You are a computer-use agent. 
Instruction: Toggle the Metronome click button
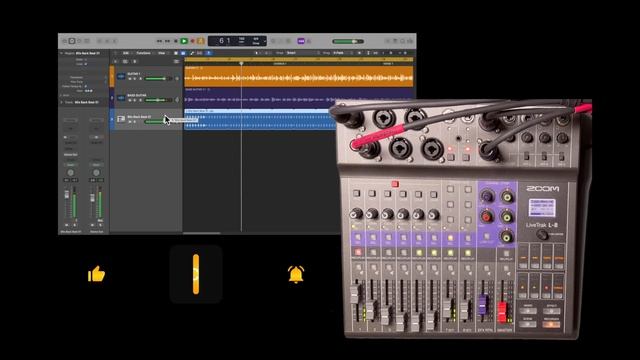coord(309,41)
